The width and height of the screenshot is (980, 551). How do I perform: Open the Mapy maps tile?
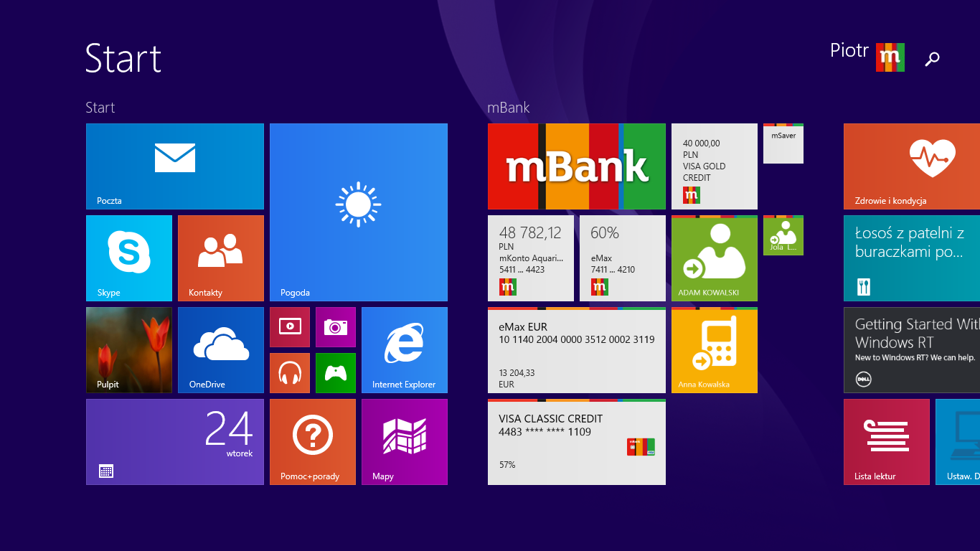(405, 442)
